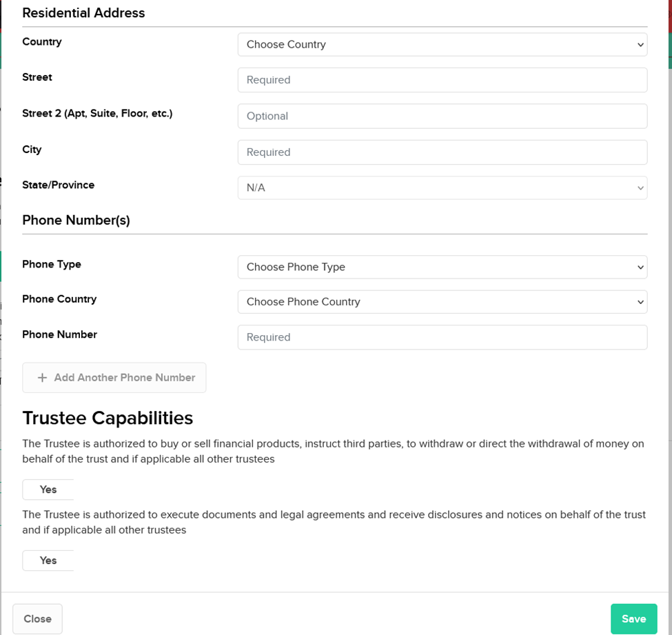Viewport: 672px width, 635px height.
Task: Toggle Yes for buy or sell authorization
Action: 48,490
